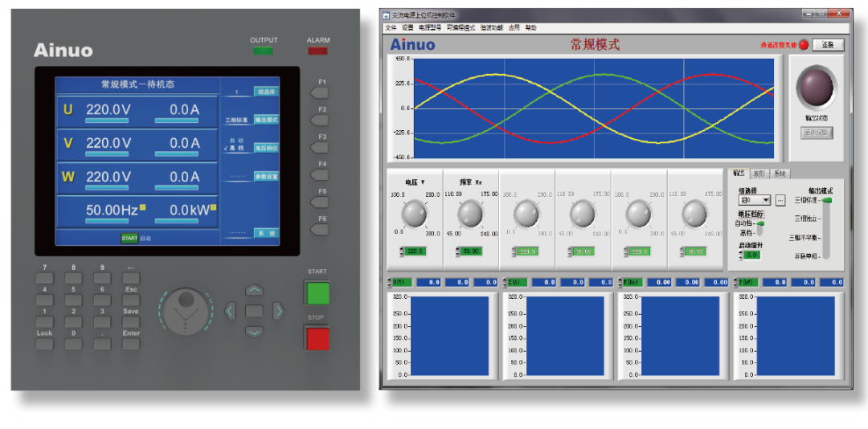Screen dimensions: 868x429
Task: Click the I(A) readout selector stepper
Action: (x=506, y=283)
